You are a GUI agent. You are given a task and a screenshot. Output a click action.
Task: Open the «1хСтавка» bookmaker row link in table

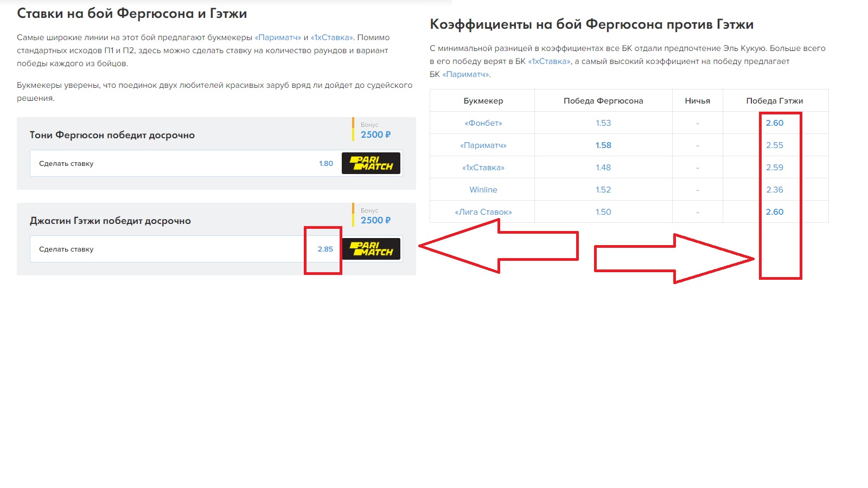[x=483, y=168]
